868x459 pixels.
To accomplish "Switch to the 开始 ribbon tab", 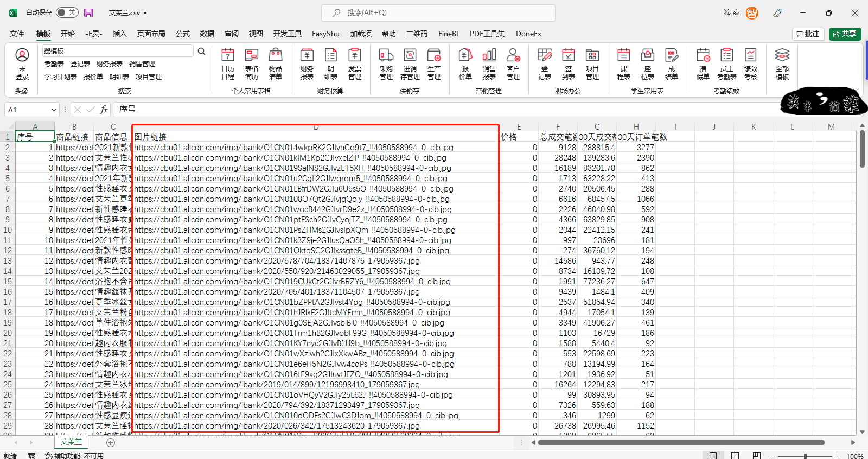I will pos(68,34).
